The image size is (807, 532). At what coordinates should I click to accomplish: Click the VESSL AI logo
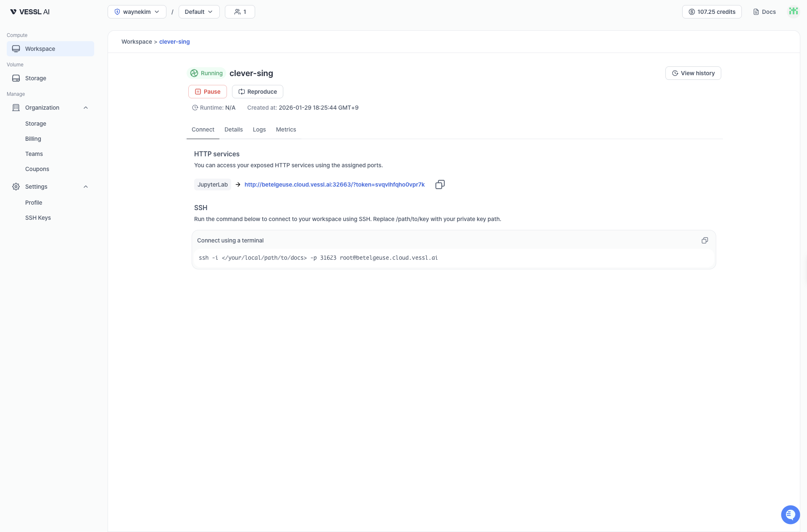pos(29,11)
